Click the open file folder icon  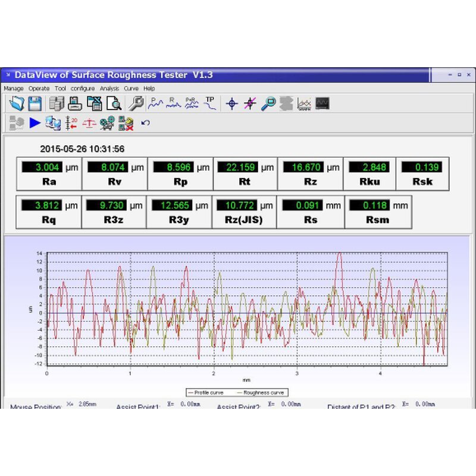pyautogui.click(x=17, y=104)
